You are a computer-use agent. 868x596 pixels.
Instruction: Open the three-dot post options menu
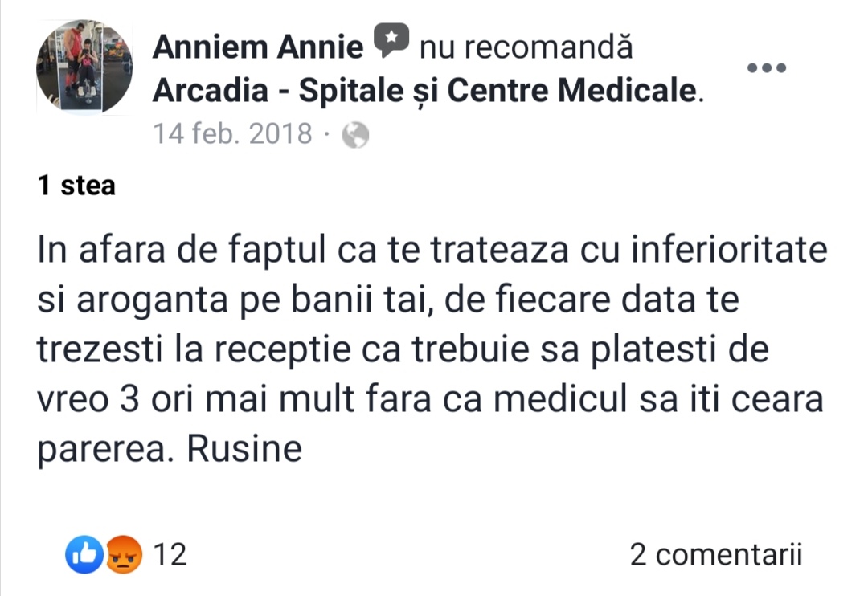tap(767, 68)
